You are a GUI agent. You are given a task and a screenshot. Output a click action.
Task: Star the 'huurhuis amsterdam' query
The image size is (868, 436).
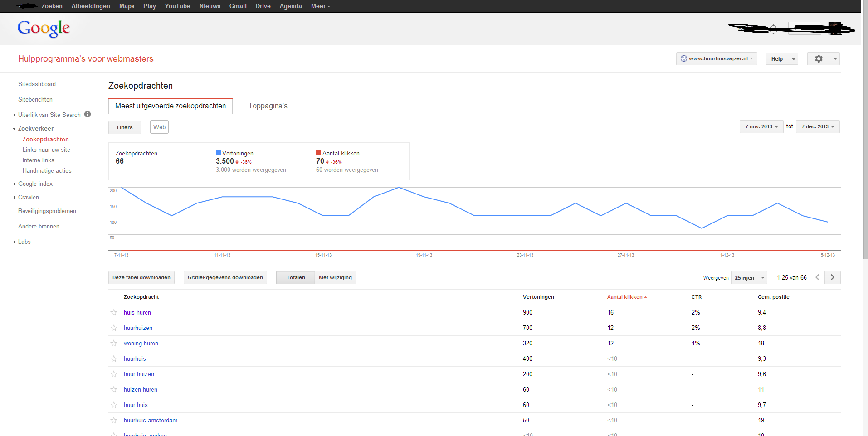point(114,420)
